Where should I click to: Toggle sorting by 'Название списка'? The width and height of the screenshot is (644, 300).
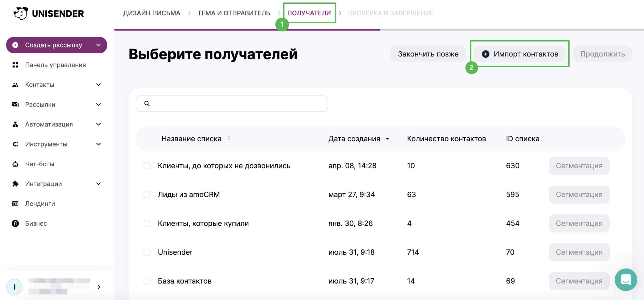(228, 138)
